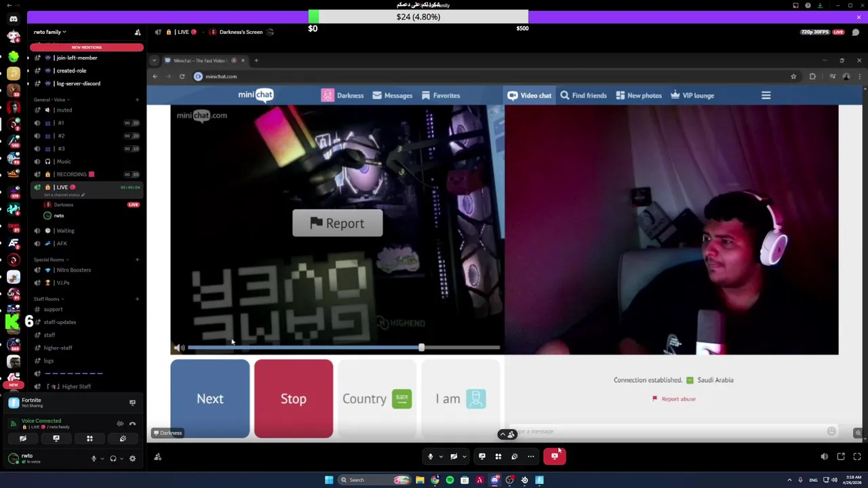Bookmark page with star icon in streamed browser
The width and height of the screenshot is (868, 488).
click(793, 77)
